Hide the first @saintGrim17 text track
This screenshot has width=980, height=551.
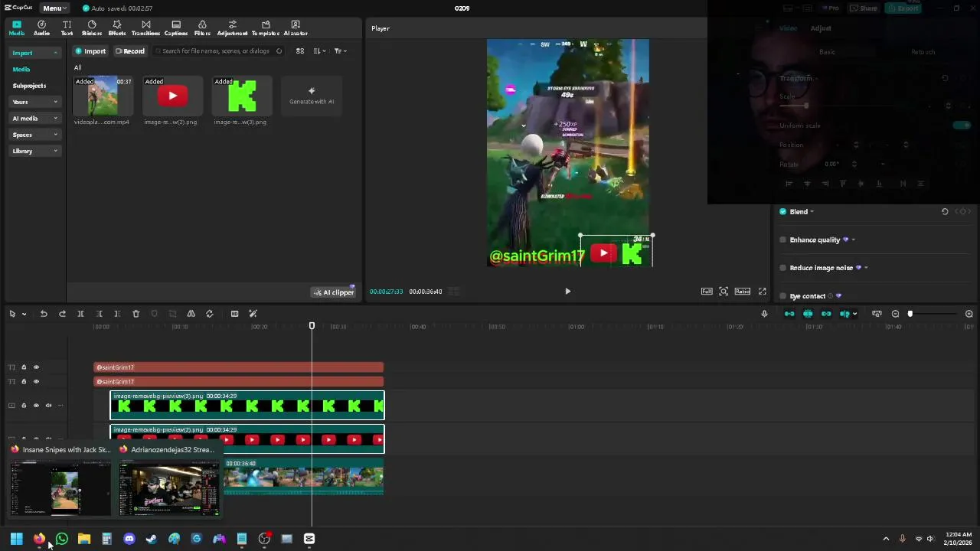[x=35, y=367]
